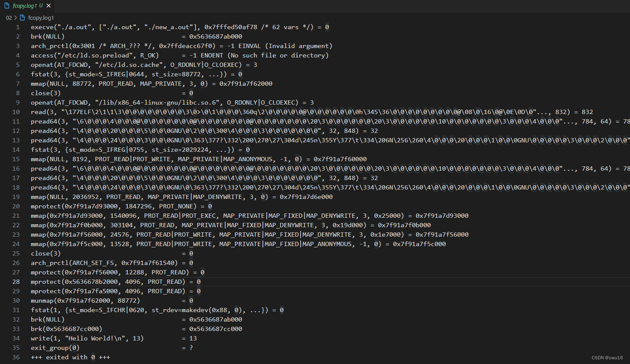Select the fcopy.log1 editor tab

(27, 6)
